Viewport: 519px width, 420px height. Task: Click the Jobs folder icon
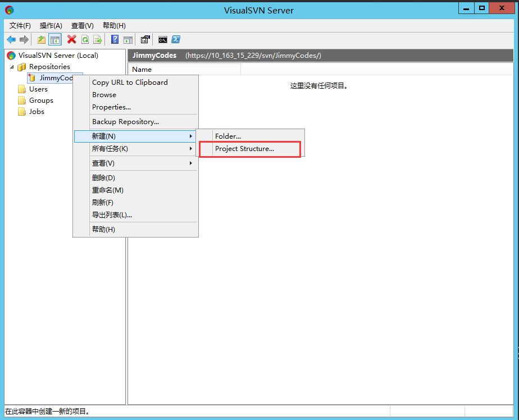pos(22,112)
